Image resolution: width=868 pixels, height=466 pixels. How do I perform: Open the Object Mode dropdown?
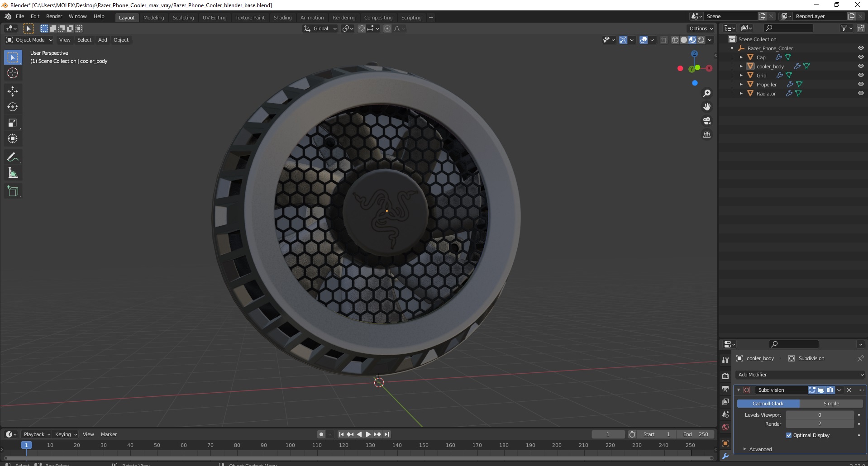click(29, 40)
